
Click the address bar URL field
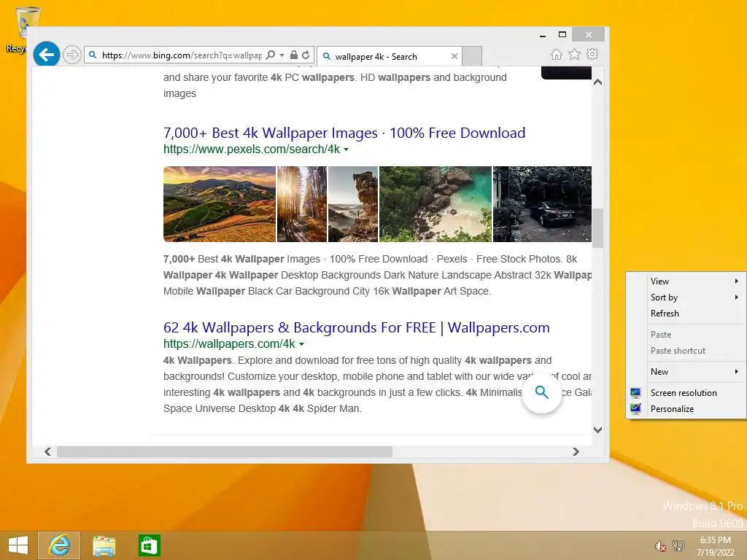tap(181, 55)
